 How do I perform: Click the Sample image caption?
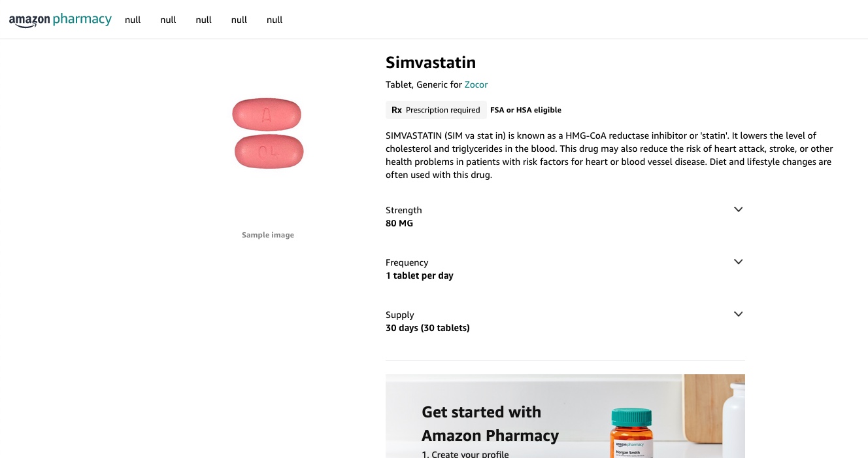point(268,235)
